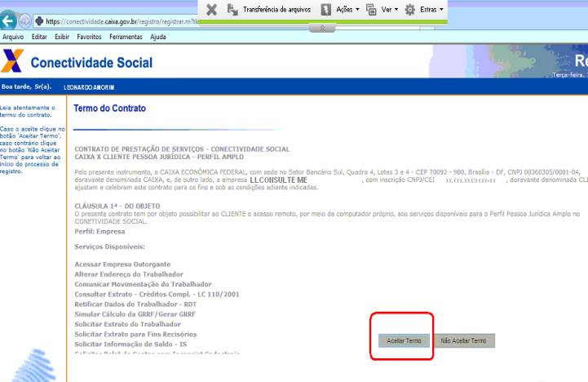Open the Transferência de arquivos file transfer icon
This screenshot has height=382, width=588.
232,9
